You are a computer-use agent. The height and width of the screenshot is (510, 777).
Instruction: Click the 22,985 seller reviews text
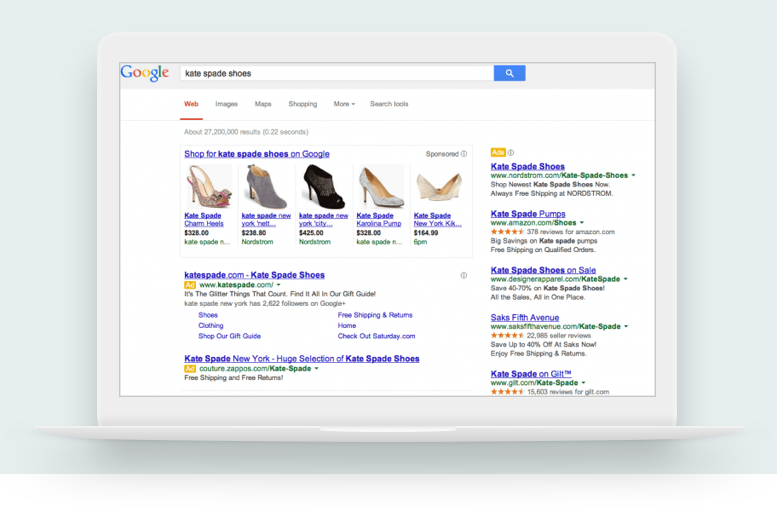[x=559, y=336]
